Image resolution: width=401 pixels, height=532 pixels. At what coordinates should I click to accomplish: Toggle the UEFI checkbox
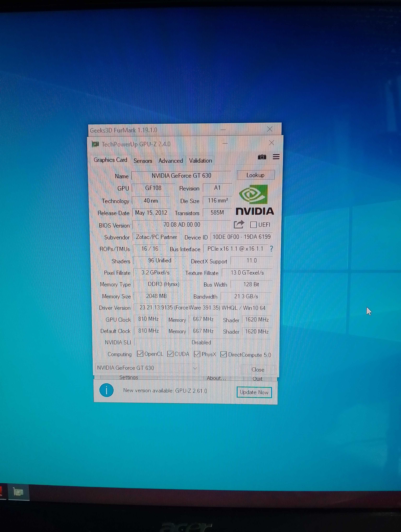[253, 225]
